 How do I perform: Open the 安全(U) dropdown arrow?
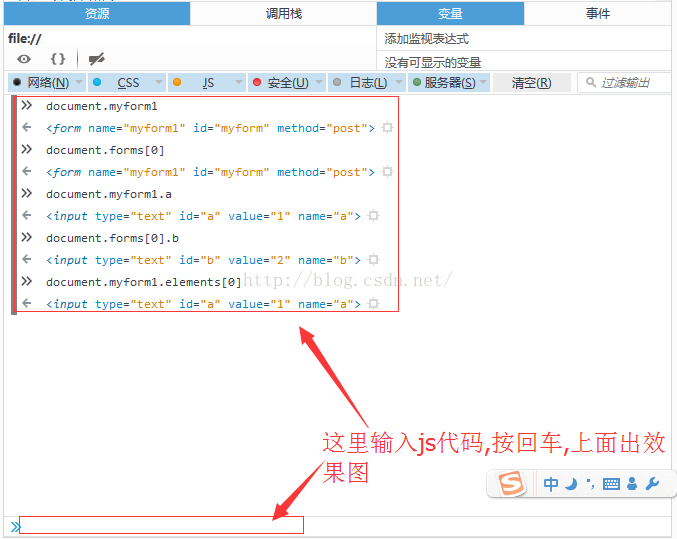coord(319,82)
